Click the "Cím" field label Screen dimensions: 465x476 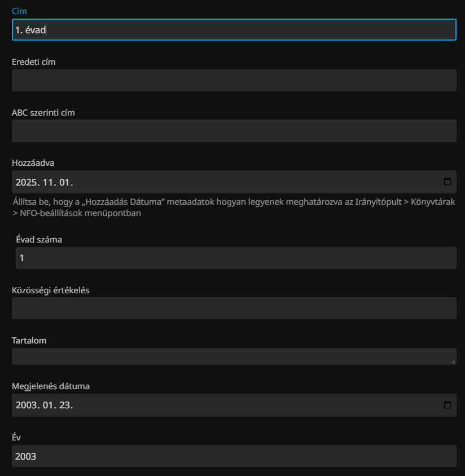point(19,11)
